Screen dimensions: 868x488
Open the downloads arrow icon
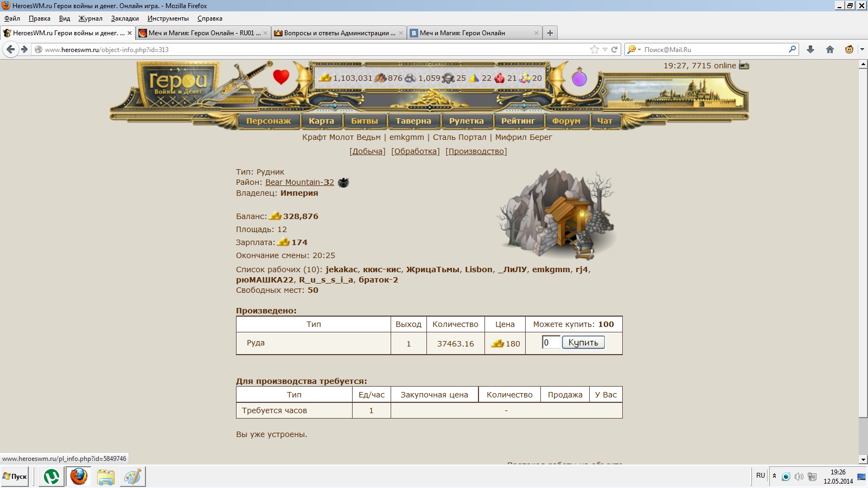coord(810,49)
